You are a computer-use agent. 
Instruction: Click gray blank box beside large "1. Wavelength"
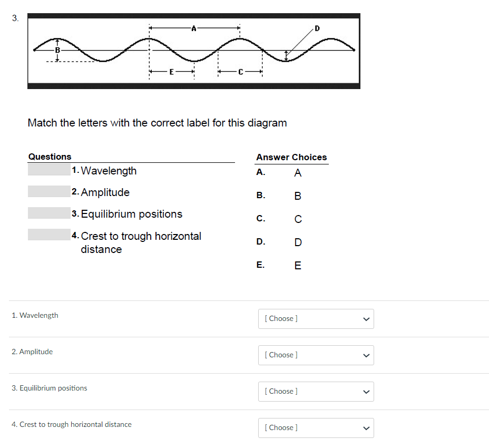pos(49,170)
